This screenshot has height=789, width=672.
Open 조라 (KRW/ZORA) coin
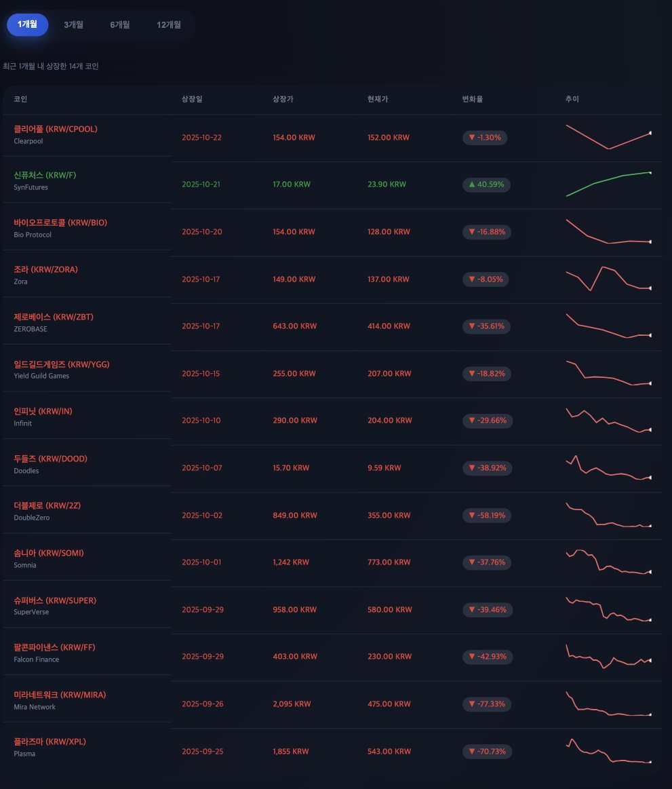46,269
